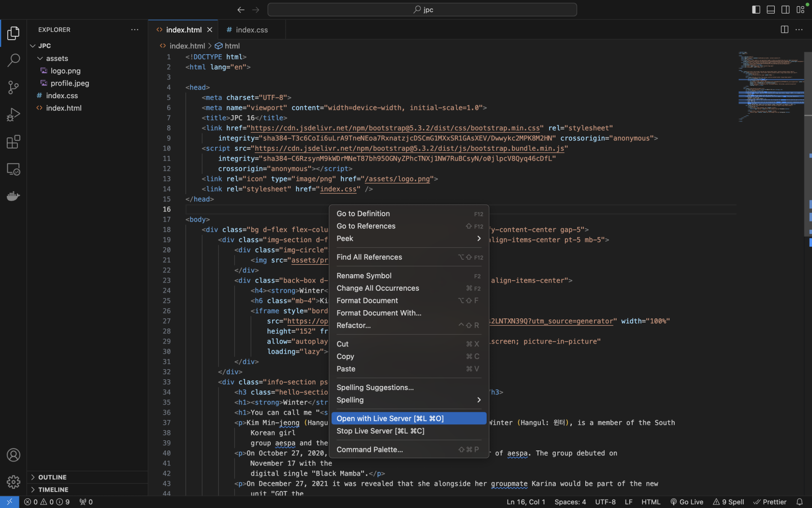Click the html breadcrumb symbol
This screenshot has height=508, width=812.
(228, 46)
